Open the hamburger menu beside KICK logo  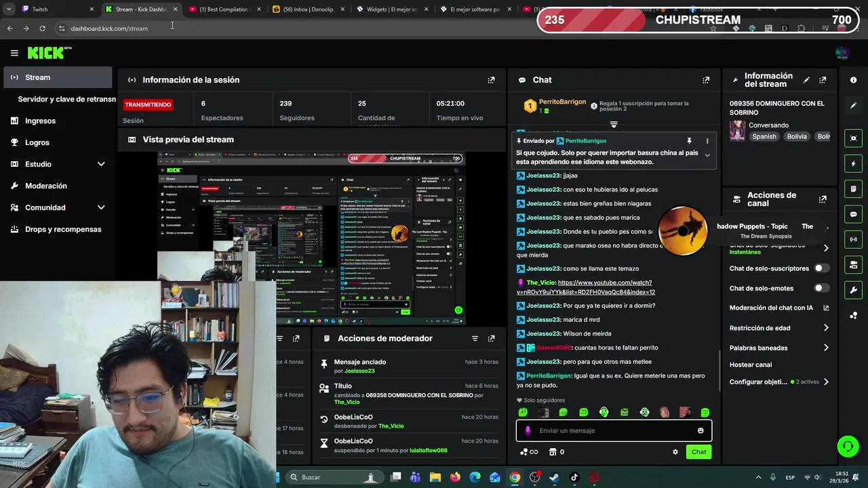point(14,53)
